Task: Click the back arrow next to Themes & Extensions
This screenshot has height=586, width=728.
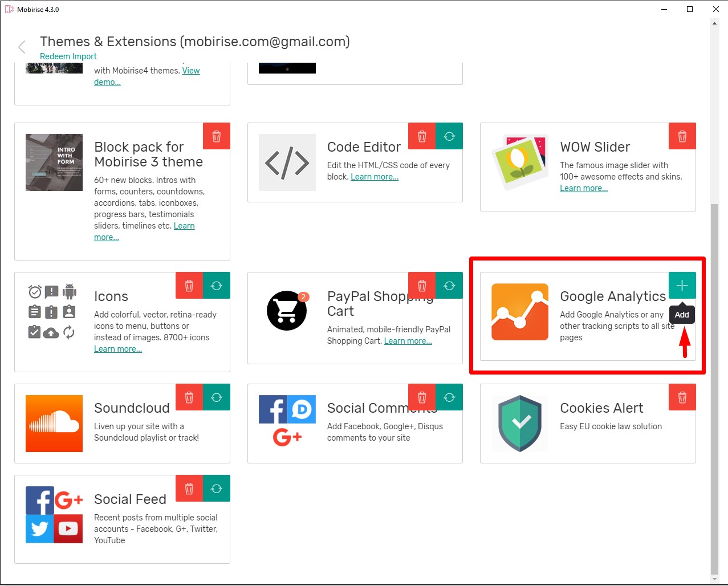Action: click(x=22, y=47)
